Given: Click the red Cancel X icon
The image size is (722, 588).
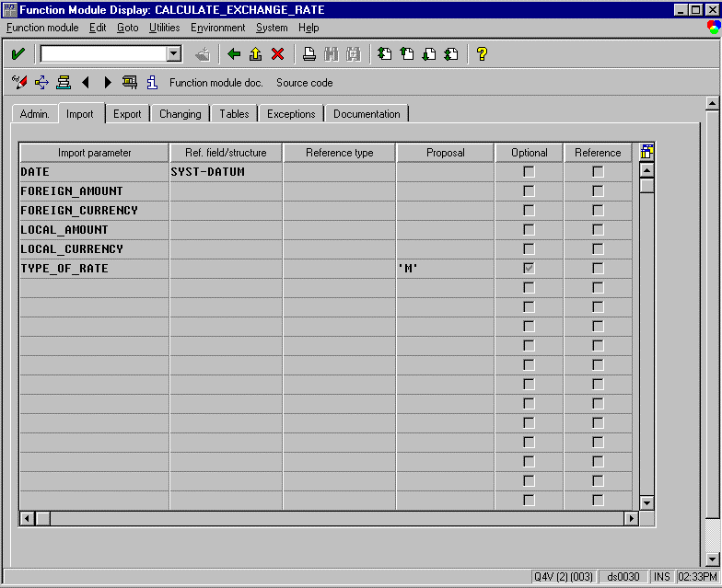Looking at the screenshot, I should [277, 54].
